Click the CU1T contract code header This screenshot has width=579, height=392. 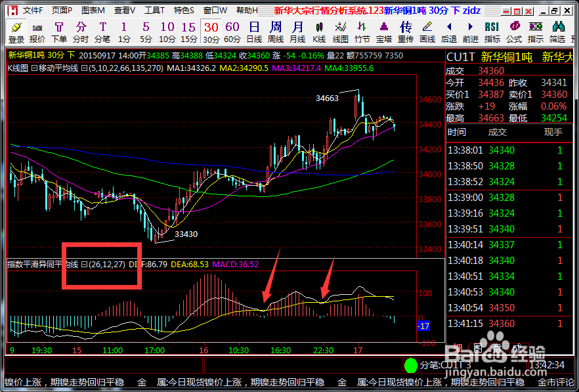pyautogui.click(x=460, y=57)
